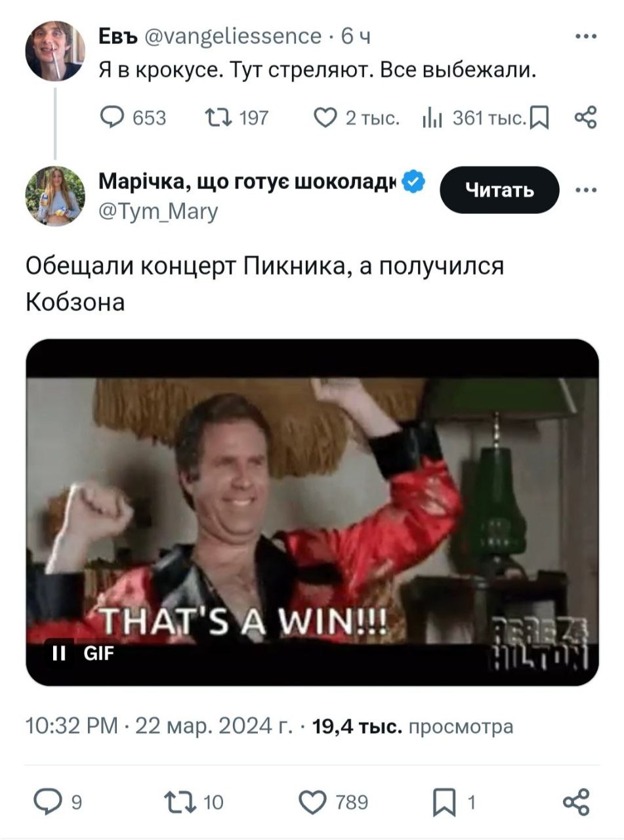Image resolution: width=624 pixels, height=840 pixels.
Task: Open the three-dot menu beside Читать button
Action: 585,190
